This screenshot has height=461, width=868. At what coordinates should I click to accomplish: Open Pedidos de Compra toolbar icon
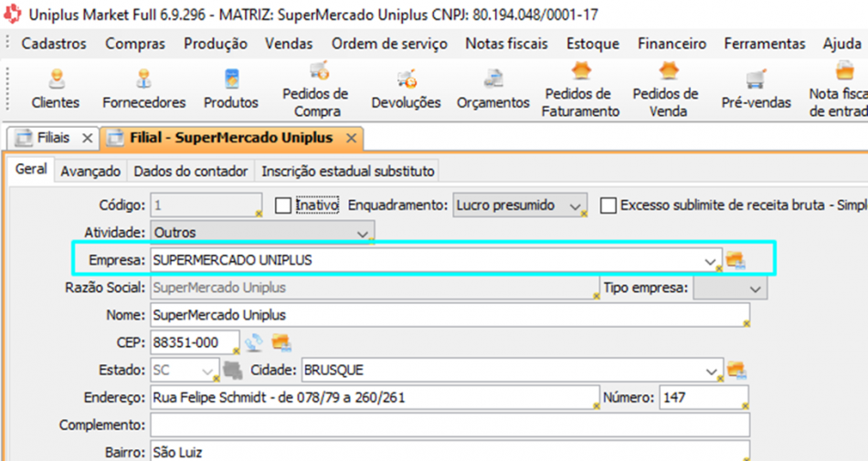(x=316, y=90)
